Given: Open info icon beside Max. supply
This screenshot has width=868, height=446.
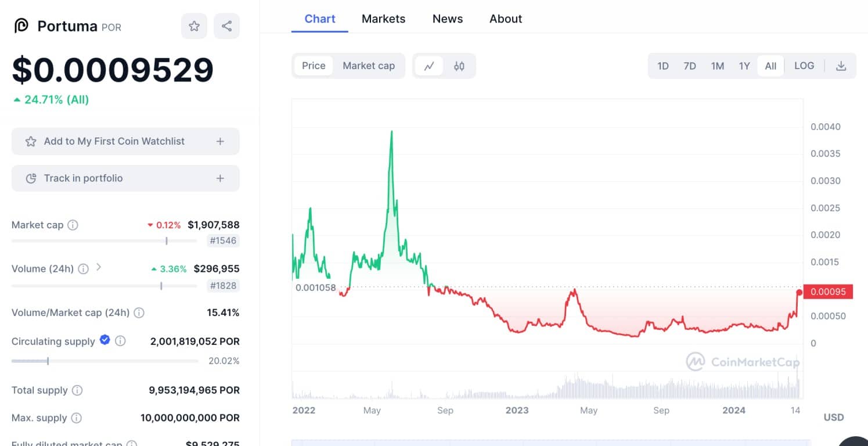Looking at the screenshot, I should [x=76, y=418].
